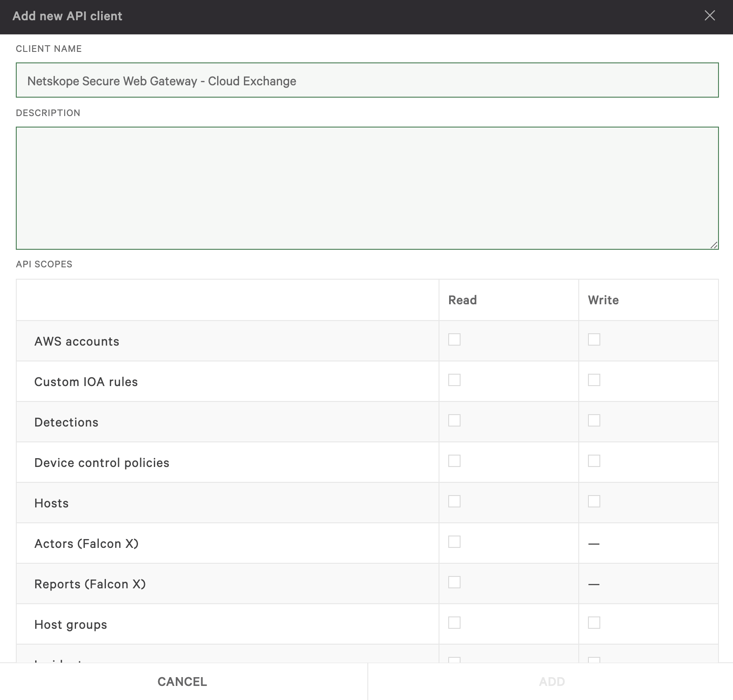Click the CLIENT NAME field label
The width and height of the screenshot is (733, 700).
(49, 49)
